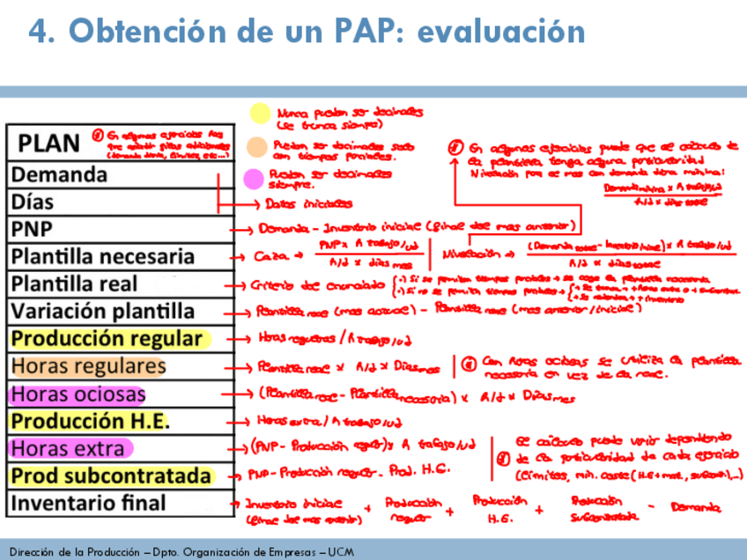Click the yellow legend circle

pos(260,114)
